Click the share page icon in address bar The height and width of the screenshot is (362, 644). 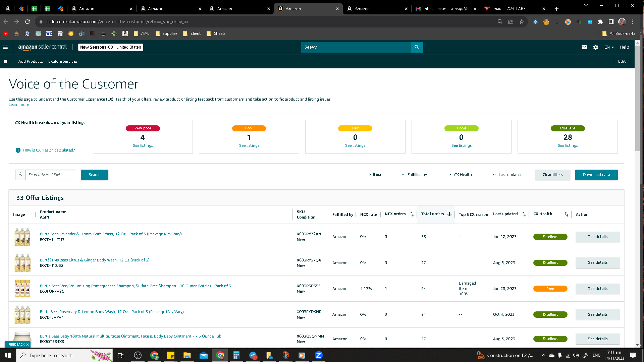pyautogui.click(x=511, y=22)
